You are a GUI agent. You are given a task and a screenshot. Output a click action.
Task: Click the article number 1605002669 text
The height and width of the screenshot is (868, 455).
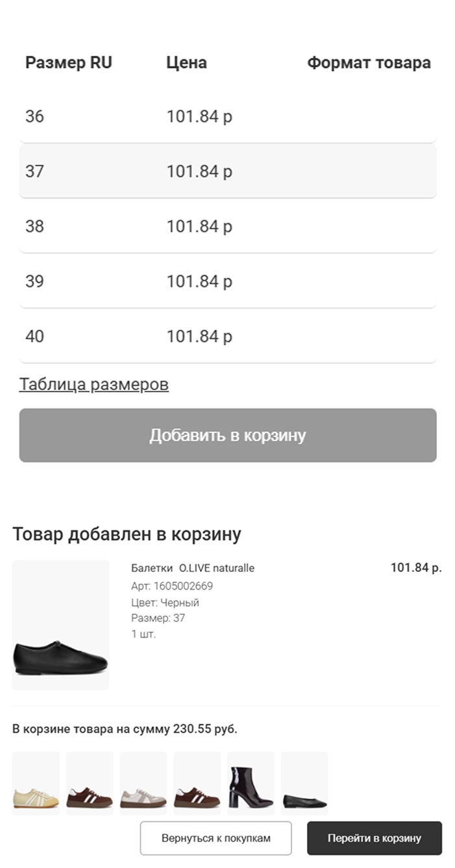coord(171,586)
